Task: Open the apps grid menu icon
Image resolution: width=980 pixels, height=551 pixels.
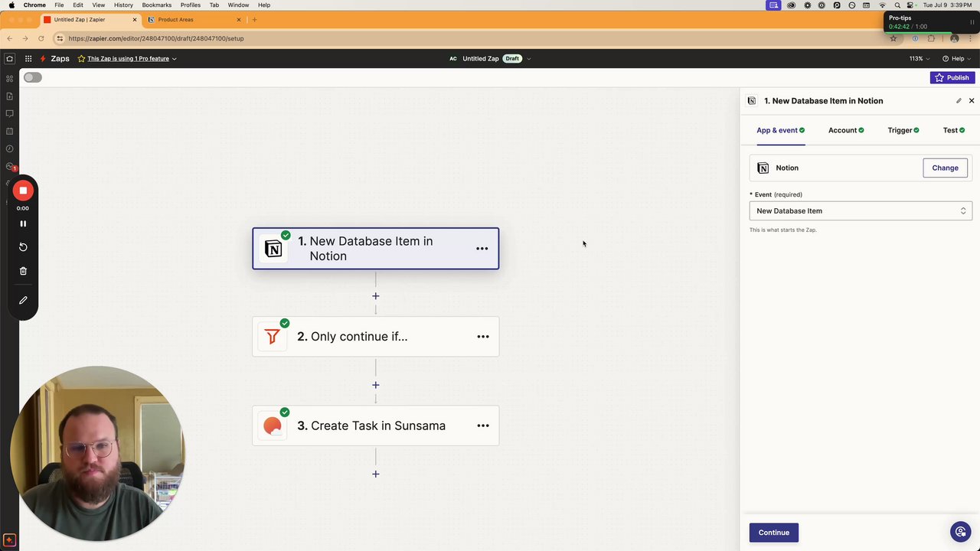Action: coord(28,58)
